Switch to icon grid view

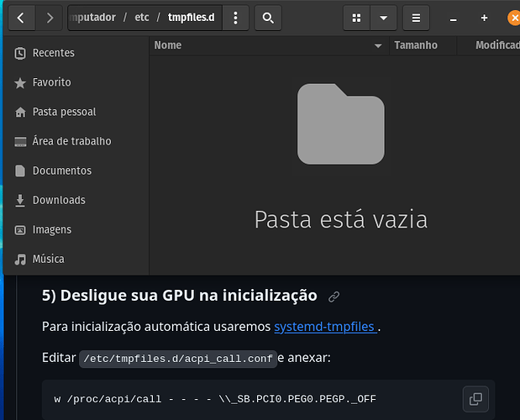point(356,18)
